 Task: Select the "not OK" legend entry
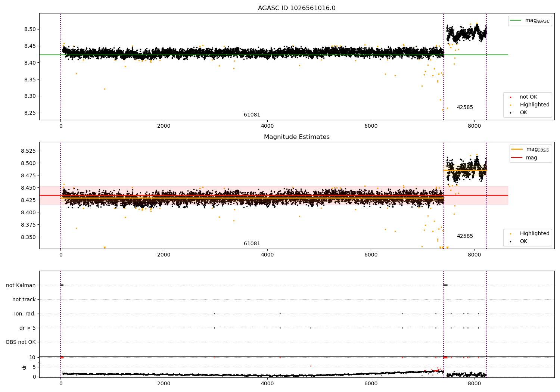tap(528, 97)
